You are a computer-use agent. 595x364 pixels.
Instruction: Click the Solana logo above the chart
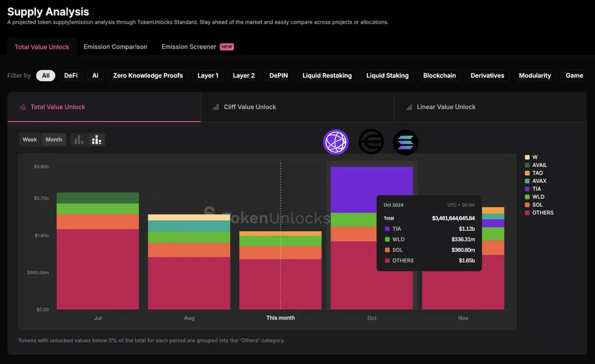[406, 142]
